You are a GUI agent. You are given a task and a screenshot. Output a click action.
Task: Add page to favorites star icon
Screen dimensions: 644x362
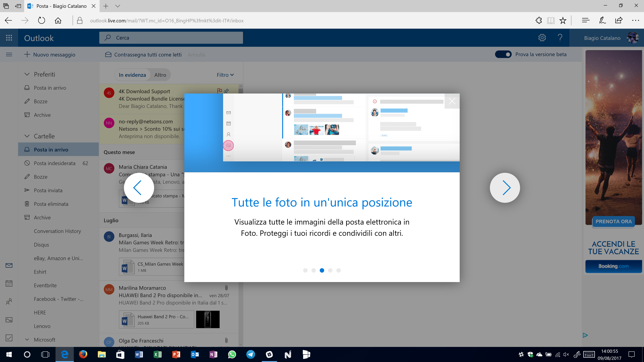pos(563,20)
